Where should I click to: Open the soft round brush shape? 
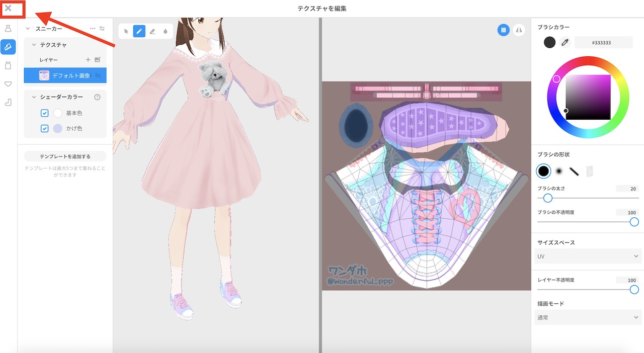[x=558, y=171]
